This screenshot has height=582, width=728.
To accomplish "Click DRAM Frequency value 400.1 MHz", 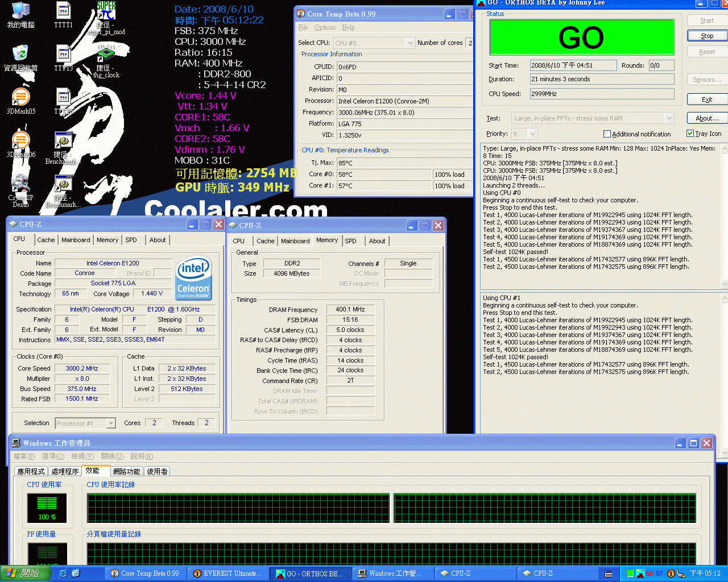I will 350,309.
